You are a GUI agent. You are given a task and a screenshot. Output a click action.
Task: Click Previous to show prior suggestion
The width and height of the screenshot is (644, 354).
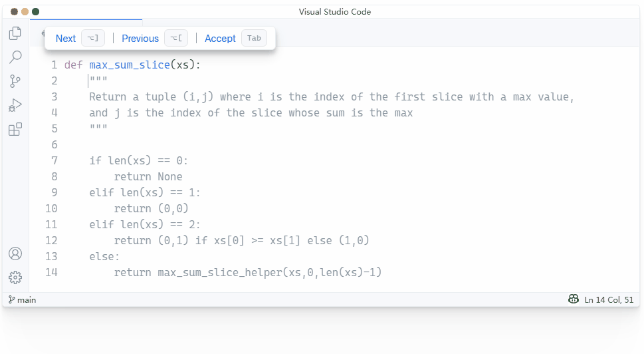pyautogui.click(x=140, y=39)
